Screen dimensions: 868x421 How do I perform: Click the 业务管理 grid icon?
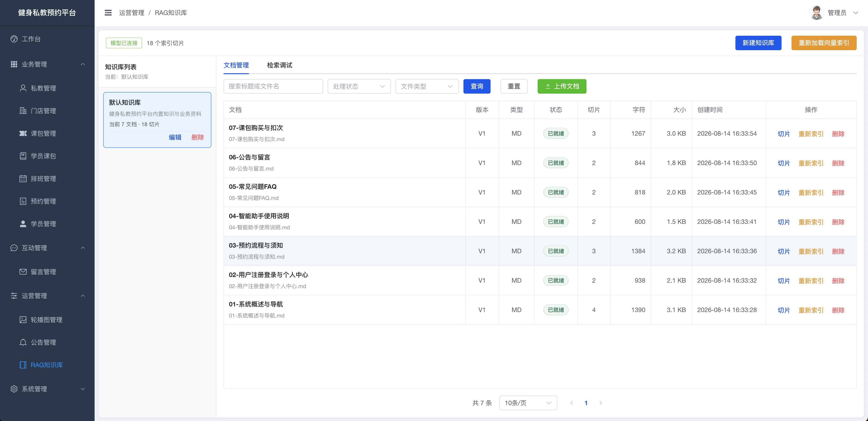click(x=14, y=64)
